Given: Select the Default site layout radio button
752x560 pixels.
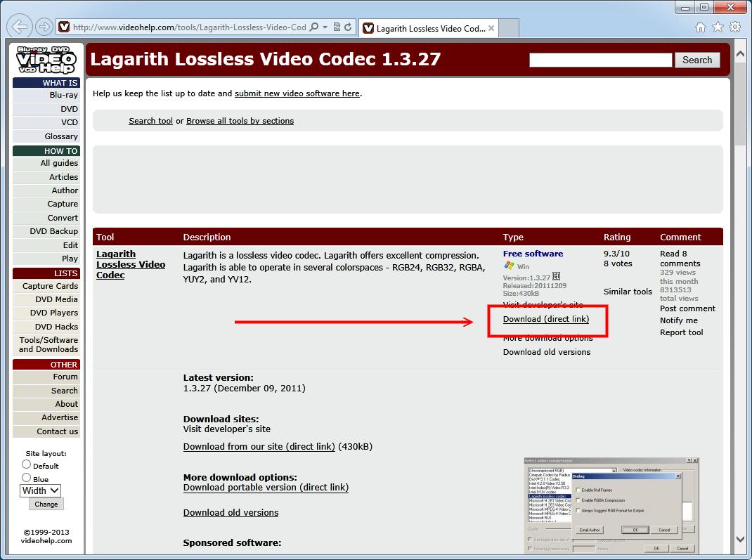Looking at the screenshot, I should coord(27,464).
